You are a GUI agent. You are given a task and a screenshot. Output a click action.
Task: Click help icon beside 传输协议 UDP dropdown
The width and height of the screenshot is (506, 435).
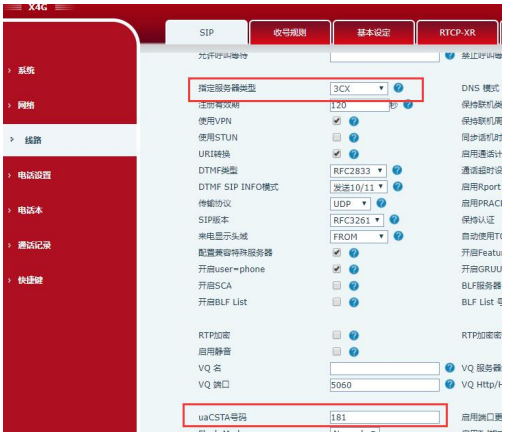pyautogui.click(x=381, y=203)
